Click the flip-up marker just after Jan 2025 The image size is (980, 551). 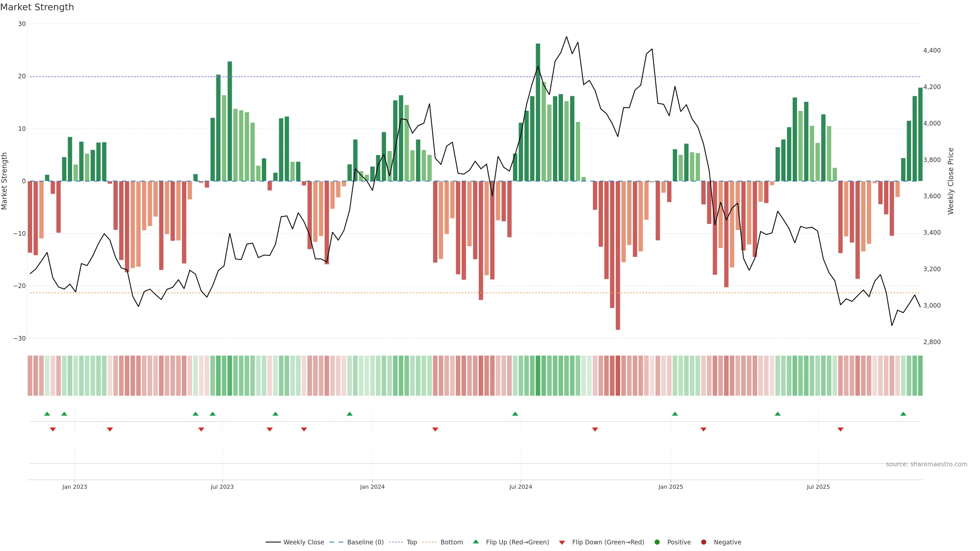(x=675, y=414)
